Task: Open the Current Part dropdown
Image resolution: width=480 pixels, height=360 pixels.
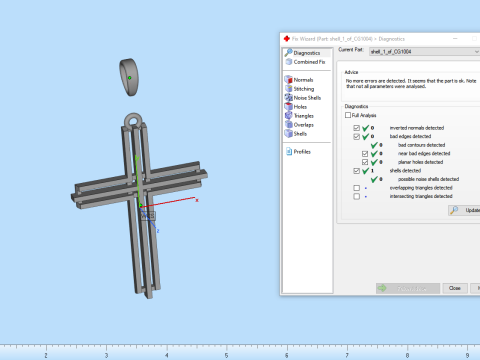Action: [x=424, y=52]
